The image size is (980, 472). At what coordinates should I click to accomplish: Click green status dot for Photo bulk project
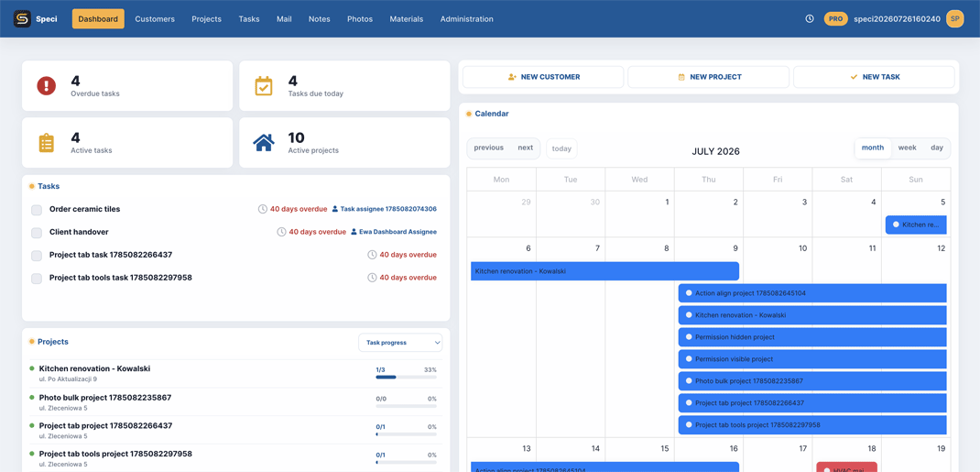pos(32,397)
